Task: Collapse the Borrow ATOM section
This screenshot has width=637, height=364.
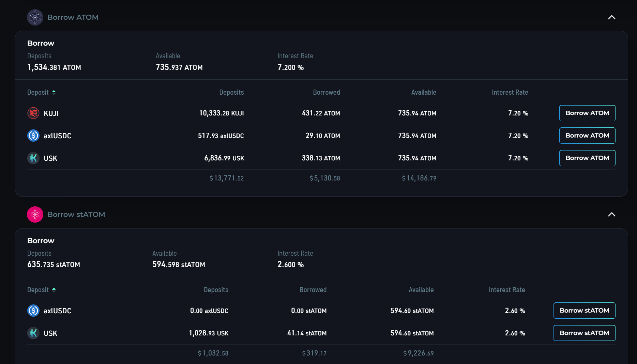Action: pyautogui.click(x=611, y=17)
